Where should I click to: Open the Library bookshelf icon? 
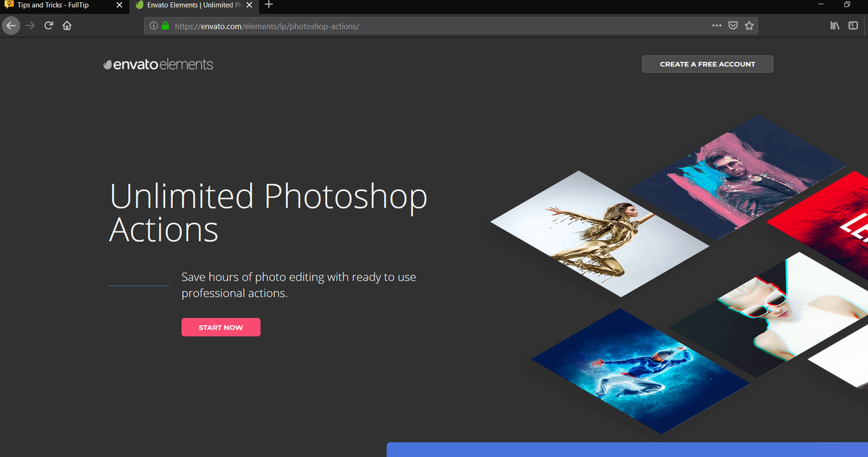[835, 26]
